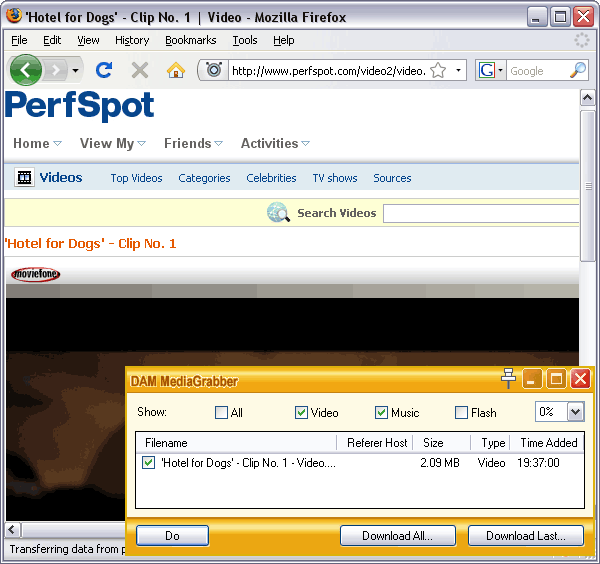The image size is (600, 564).
Task: Sort by the Time Added column header
Action: coord(547,443)
